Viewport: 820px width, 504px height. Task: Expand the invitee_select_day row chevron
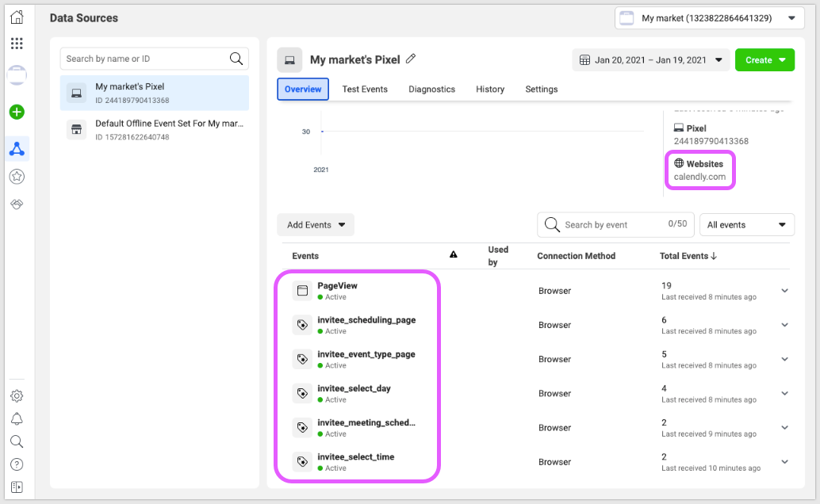point(784,393)
